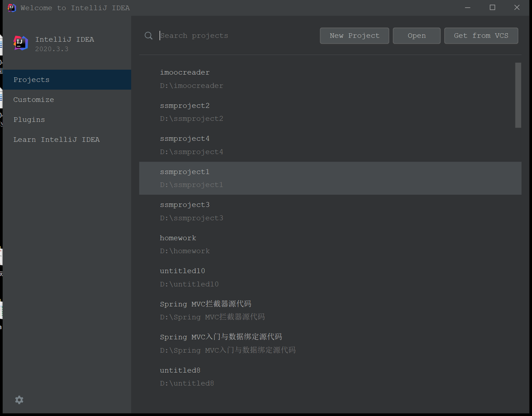
Task: Click the Open button
Action: [417, 36]
